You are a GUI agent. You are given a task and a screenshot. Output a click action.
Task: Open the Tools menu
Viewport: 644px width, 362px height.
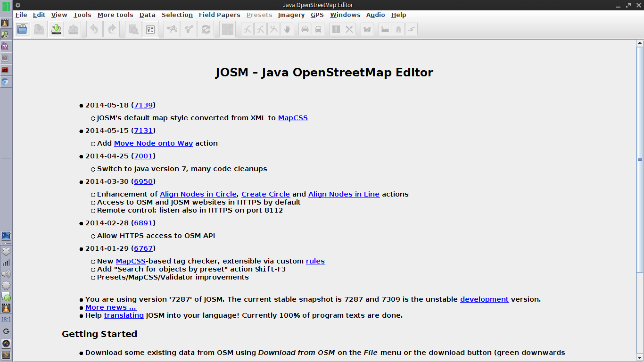tap(82, 15)
